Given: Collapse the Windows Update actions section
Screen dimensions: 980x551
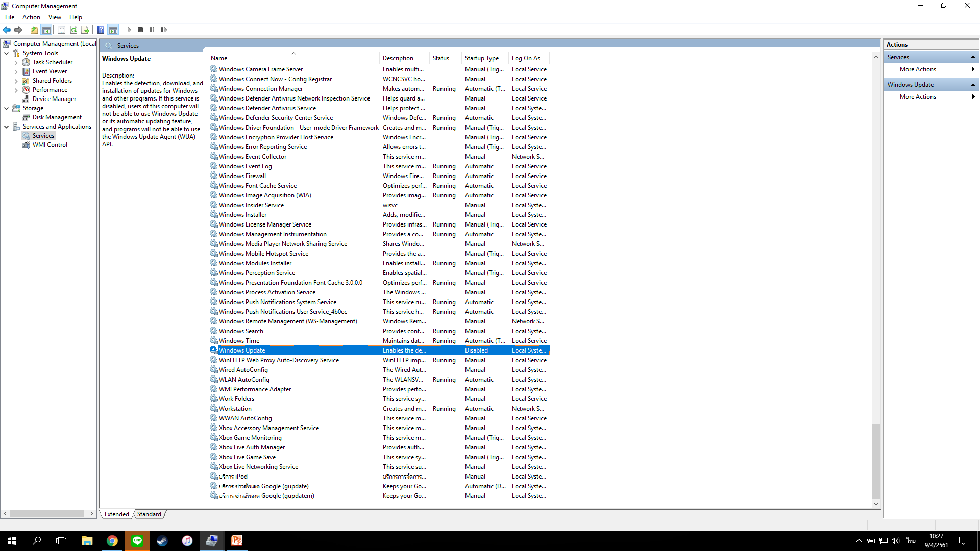Looking at the screenshot, I should click(x=973, y=85).
